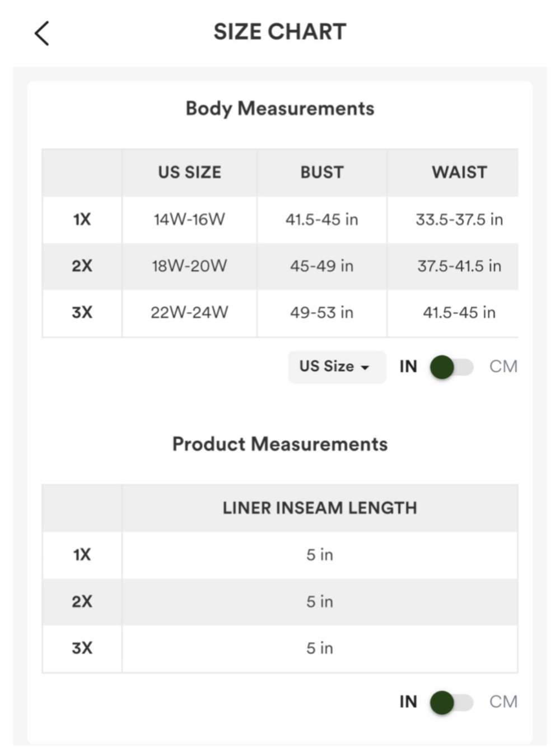Select the 2X row in Body Measurements

(280, 266)
